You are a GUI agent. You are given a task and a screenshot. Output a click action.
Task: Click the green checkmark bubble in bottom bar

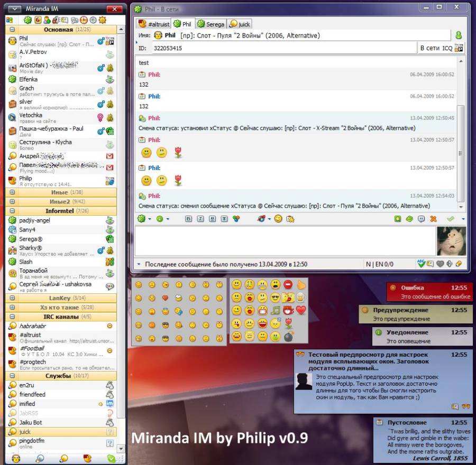(111, 458)
